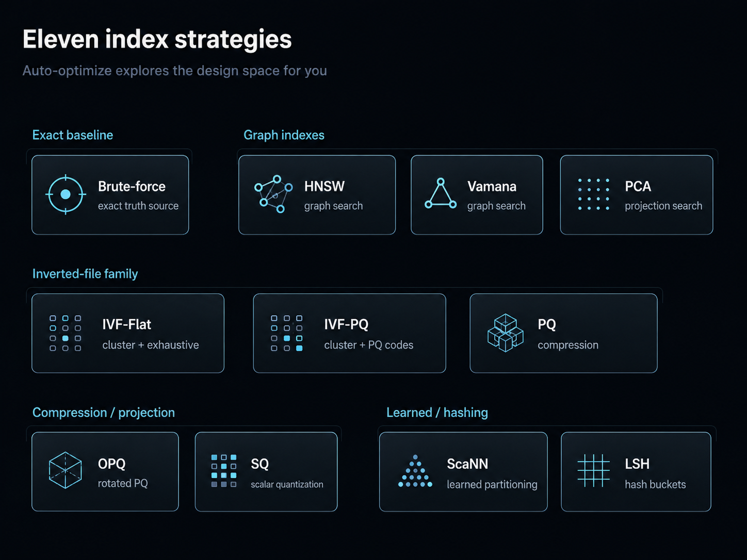The height and width of the screenshot is (560, 747).
Task: Click the PCA dot grid icon
Action: click(594, 194)
